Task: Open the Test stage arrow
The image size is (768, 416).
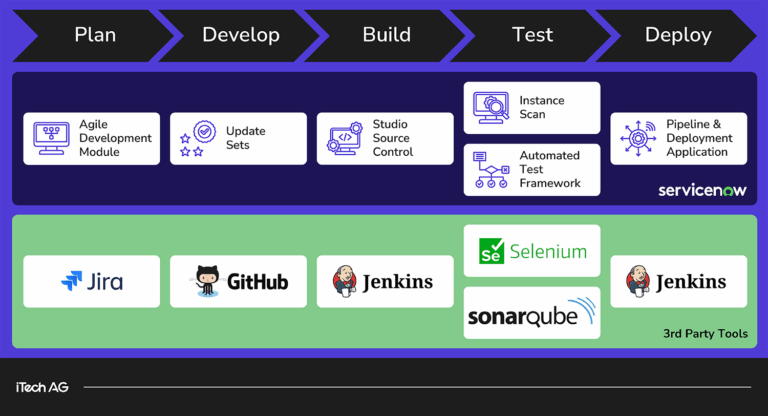Action: pos(532,35)
